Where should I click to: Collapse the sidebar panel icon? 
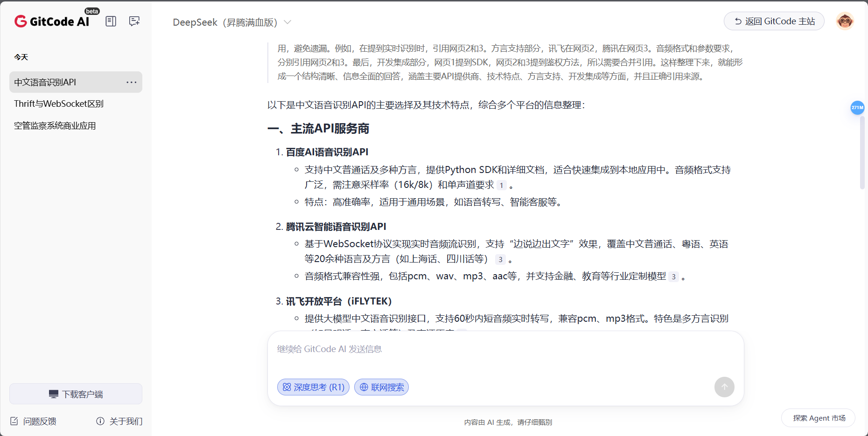tap(111, 21)
